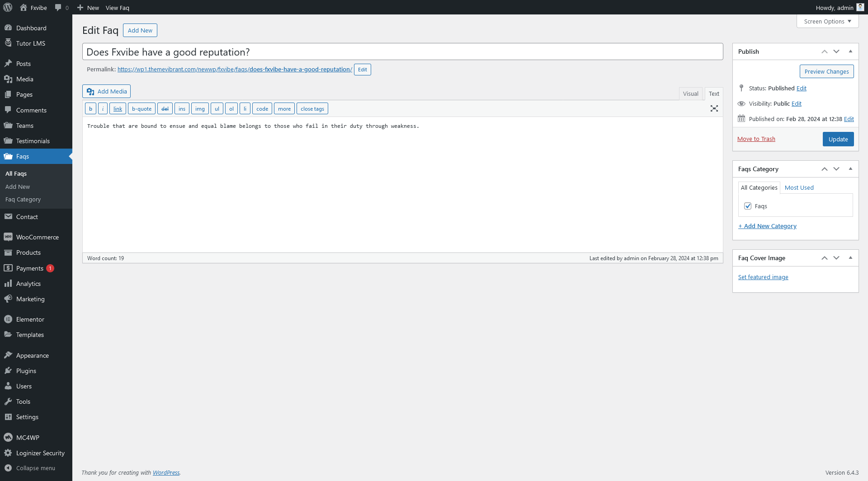The image size is (868, 481).
Task: Open Tutor LMS from sidebar
Action: tap(30, 43)
